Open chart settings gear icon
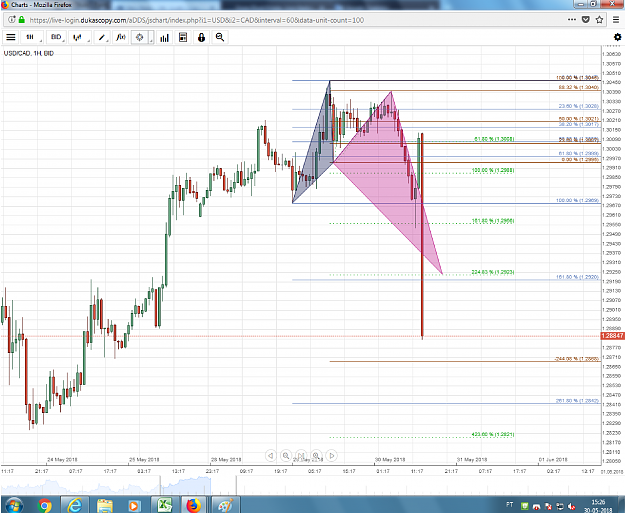This screenshot has width=625, height=513. (617, 37)
